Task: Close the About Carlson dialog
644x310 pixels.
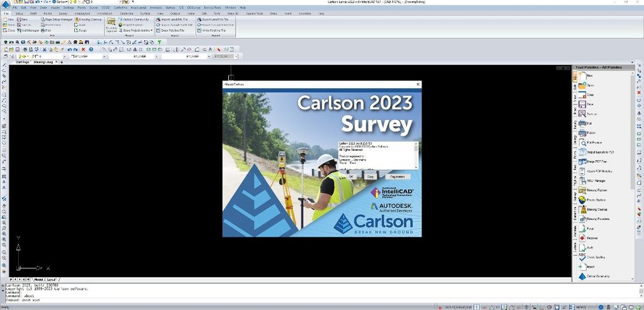Action: [418, 84]
